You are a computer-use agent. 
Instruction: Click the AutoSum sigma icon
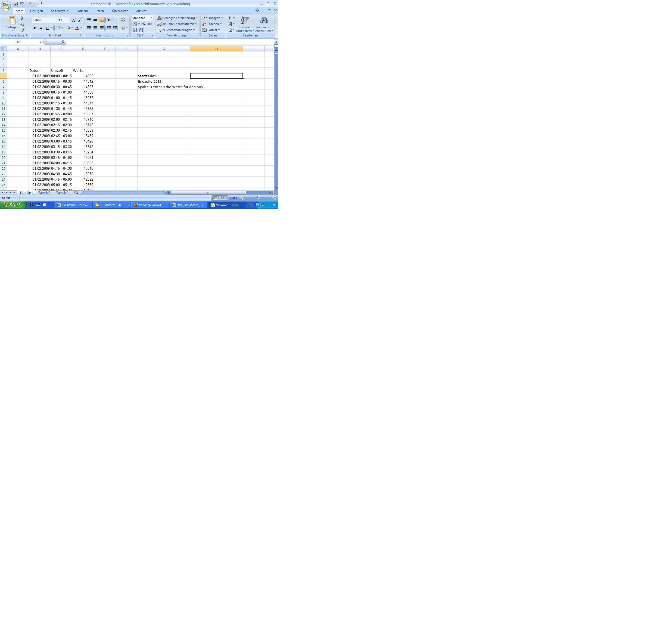(230, 18)
